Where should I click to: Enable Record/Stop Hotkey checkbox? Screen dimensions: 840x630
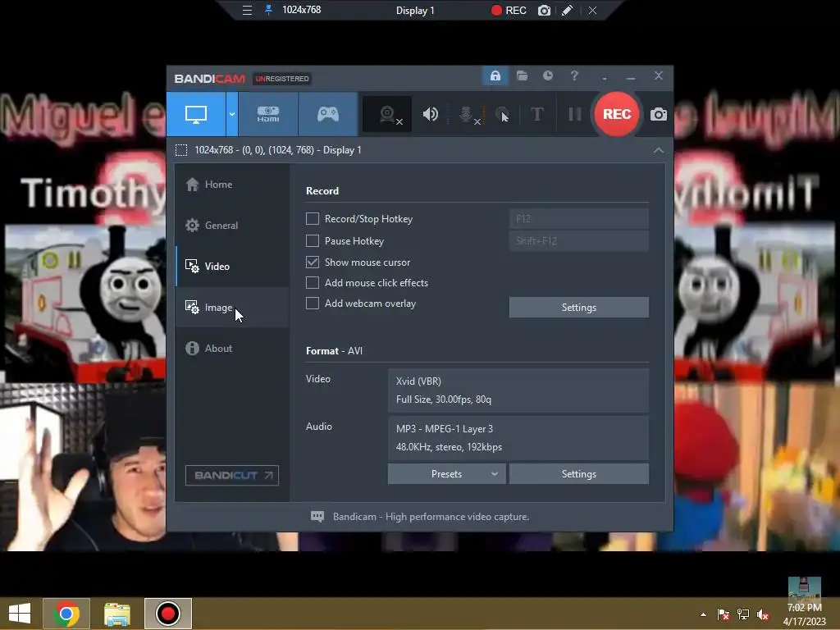pos(313,218)
